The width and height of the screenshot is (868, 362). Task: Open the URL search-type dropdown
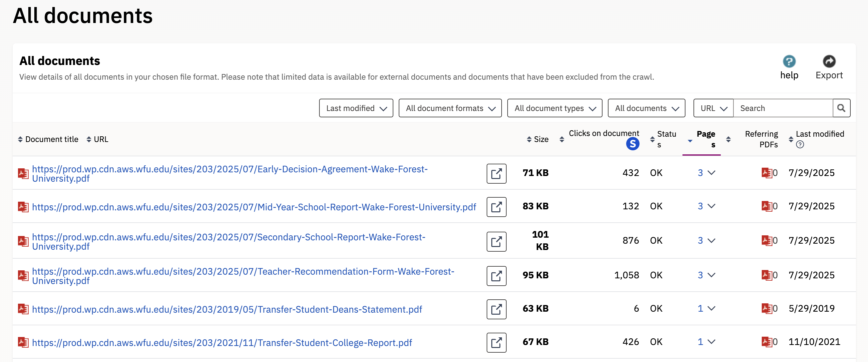coord(713,108)
